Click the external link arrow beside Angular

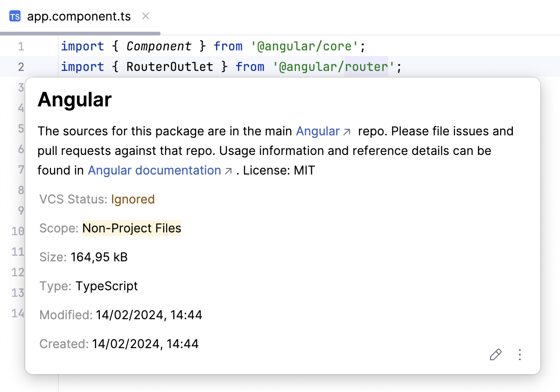coord(346,132)
